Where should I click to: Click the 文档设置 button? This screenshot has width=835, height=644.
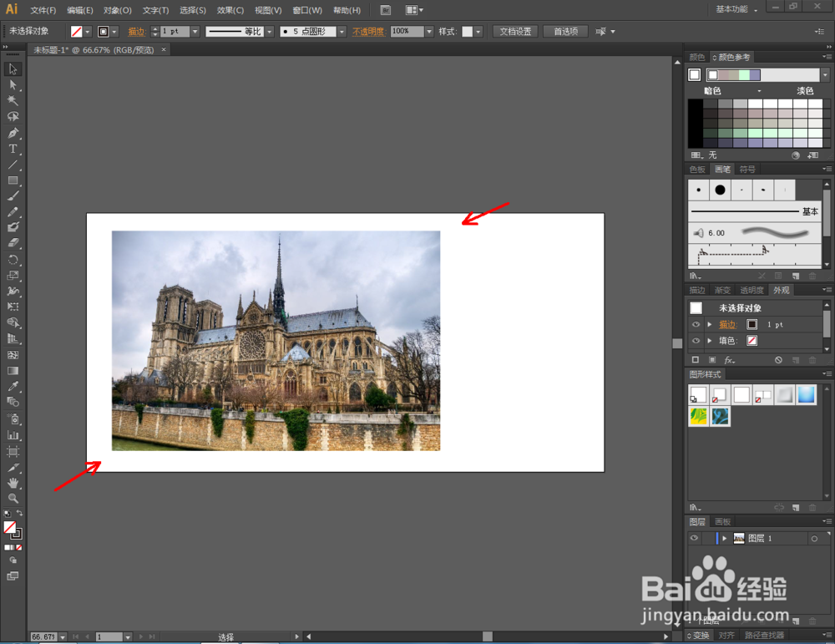pyautogui.click(x=515, y=32)
